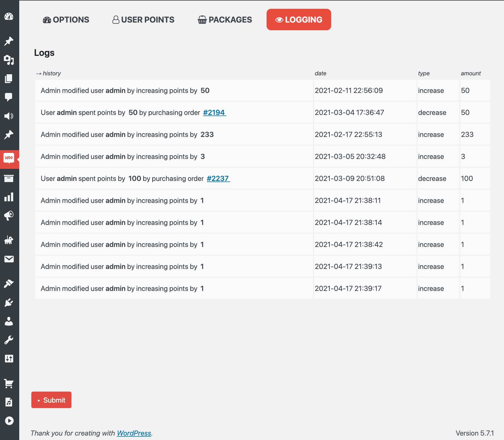This screenshot has width=504, height=440.
Task: Open the Users person icon
Action: pos(9,321)
